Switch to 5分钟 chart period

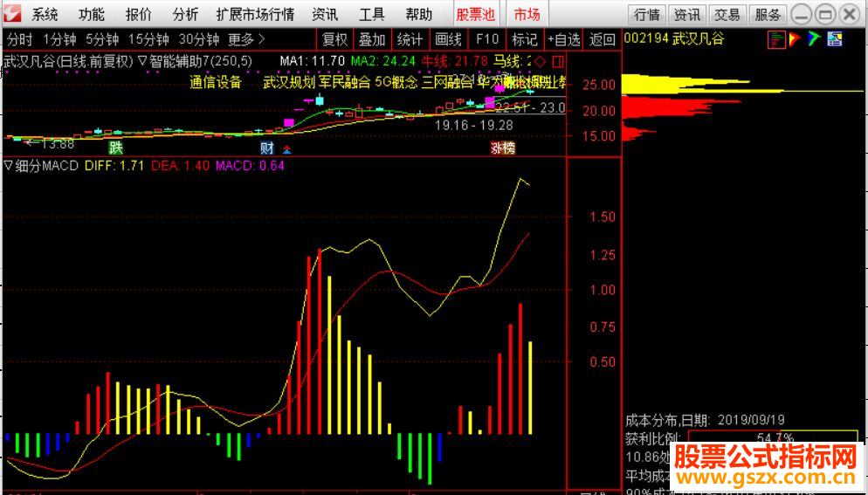click(102, 40)
